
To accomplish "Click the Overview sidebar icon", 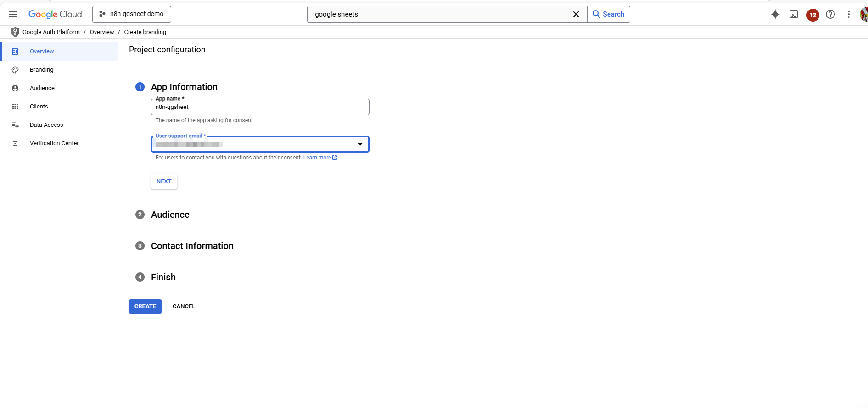I will [x=15, y=51].
